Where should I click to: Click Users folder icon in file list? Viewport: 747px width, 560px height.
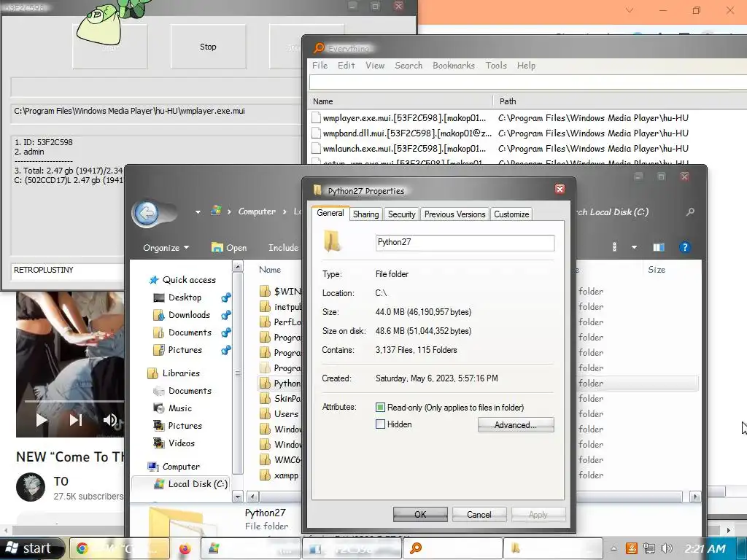tap(266, 414)
